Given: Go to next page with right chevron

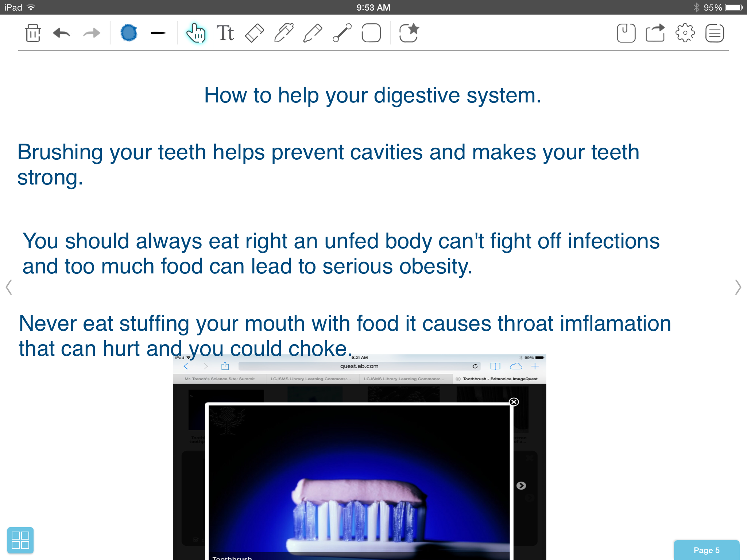Looking at the screenshot, I should (738, 287).
